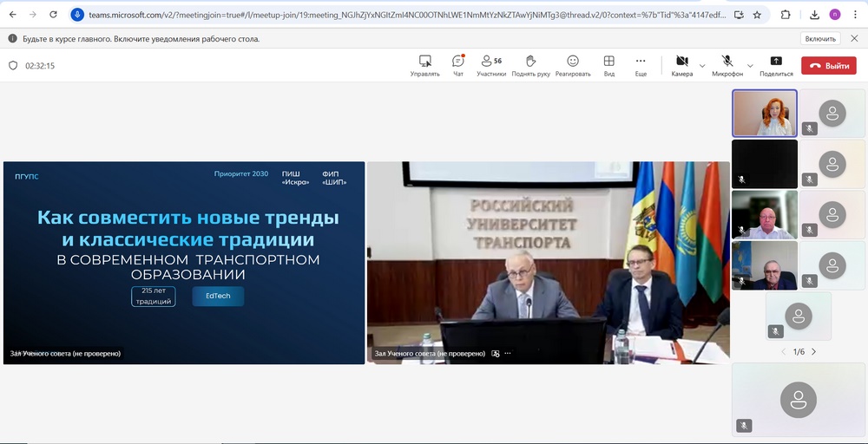The width and height of the screenshot is (868, 444).
Task: Click the shared presentation slide
Action: [x=184, y=263]
